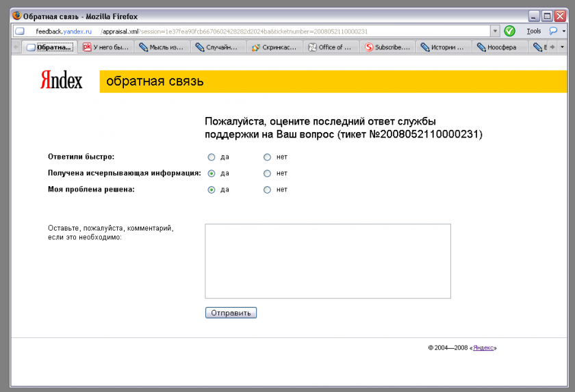Click the page icon in address bar
This screenshot has height=392, width=575.
pyautogui.click(x=20, y=31)
